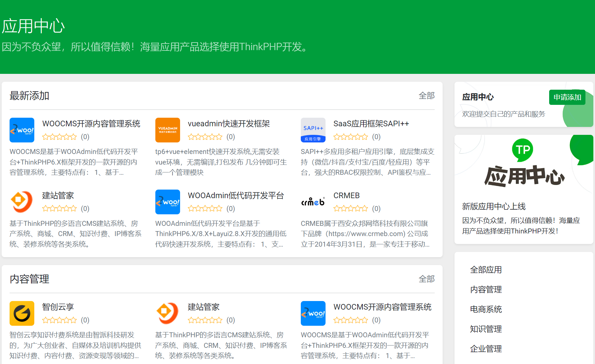This screenshot has height=364, width=595.
Task: Open the CRMEB title link
Action: pos(347,196)
